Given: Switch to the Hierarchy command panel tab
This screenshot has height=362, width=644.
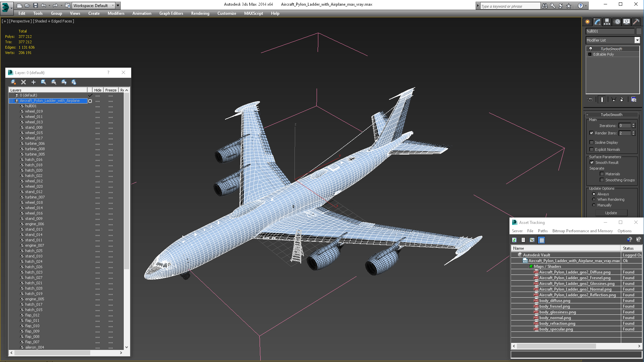Looking at the screenshot, I should coord(607,22).
